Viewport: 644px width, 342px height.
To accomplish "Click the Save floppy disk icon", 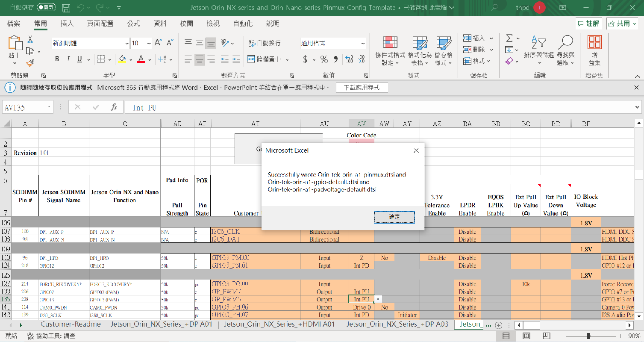I will point(66,8).
